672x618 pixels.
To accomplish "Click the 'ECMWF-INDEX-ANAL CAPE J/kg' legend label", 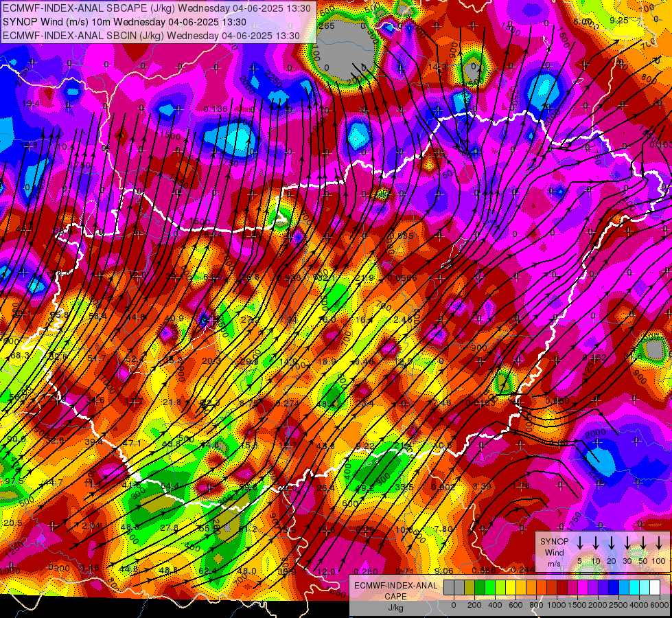I will (395, 597).
